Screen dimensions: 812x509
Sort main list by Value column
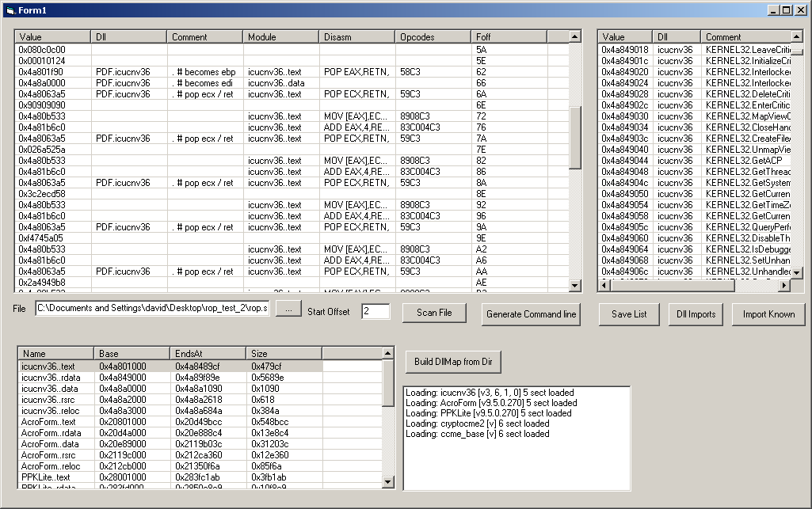[53, 36]
